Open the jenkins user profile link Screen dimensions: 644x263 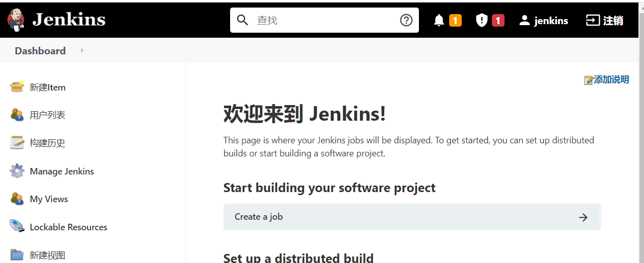coord(551,21)
